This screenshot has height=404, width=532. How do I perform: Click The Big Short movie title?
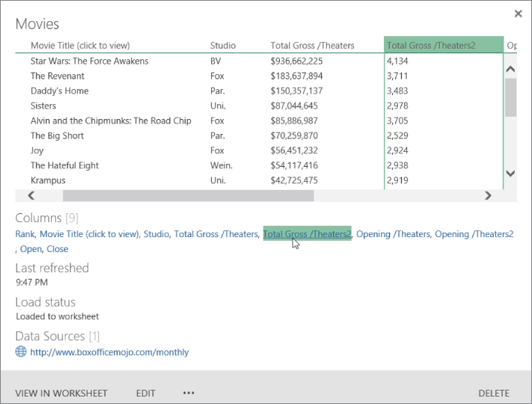[x=57, y=135]
